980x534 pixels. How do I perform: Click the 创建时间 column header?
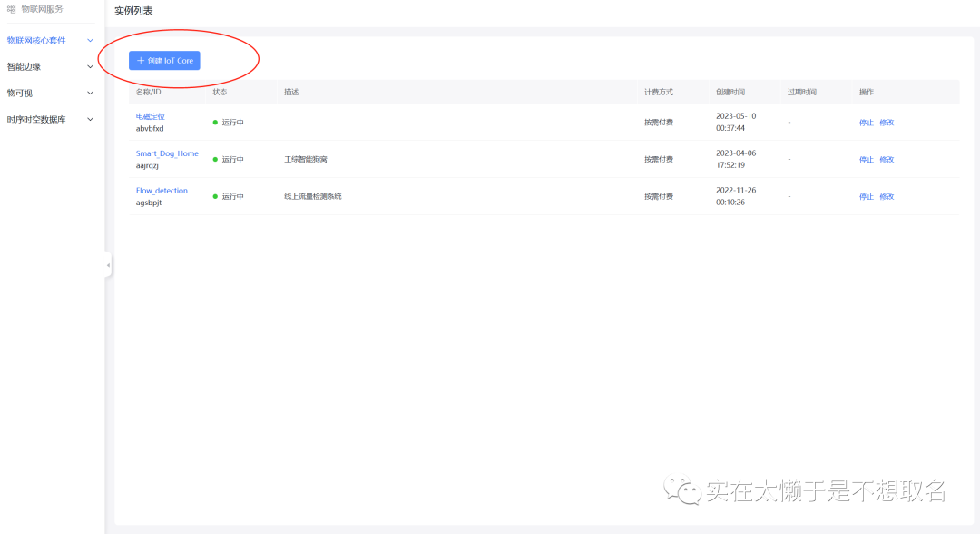coord(730,92)
